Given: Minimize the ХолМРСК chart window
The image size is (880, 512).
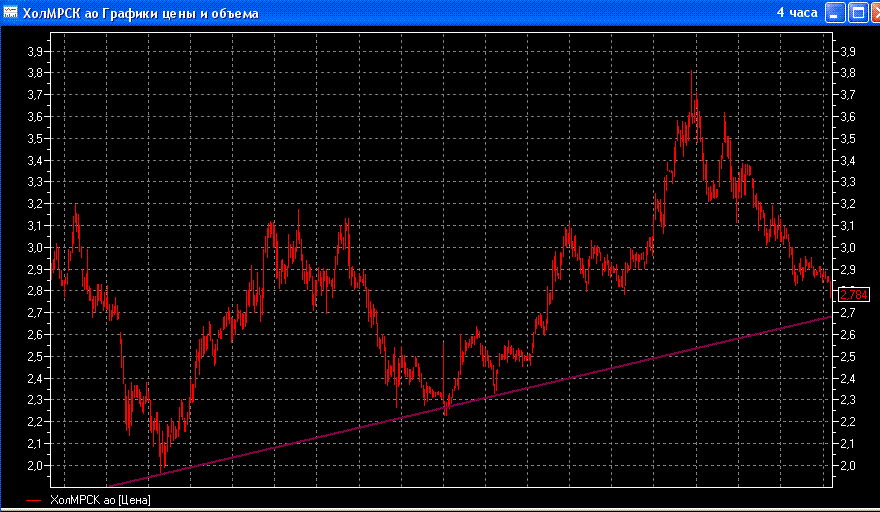Looking at the screenshot, I should [835, 13].
